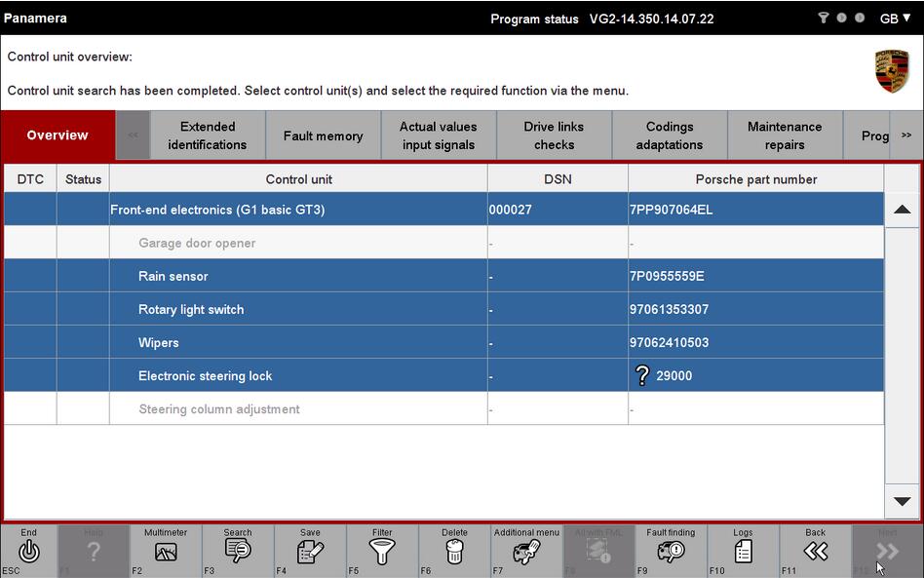Go Back with double-arrow icon

tap(816, 552)
